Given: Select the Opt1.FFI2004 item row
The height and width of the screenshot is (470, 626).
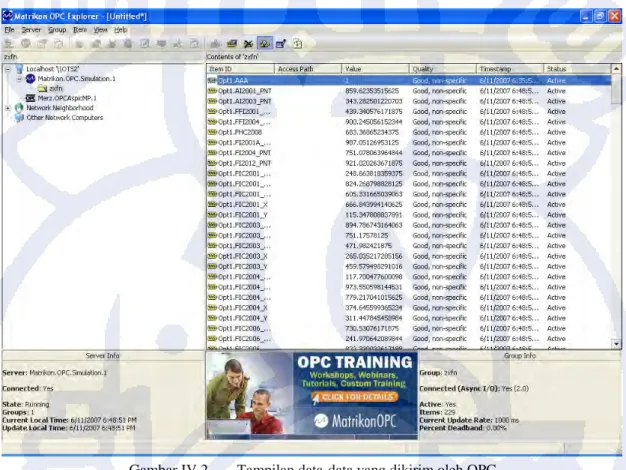Looking at the screenshot, I should [409, 122].
